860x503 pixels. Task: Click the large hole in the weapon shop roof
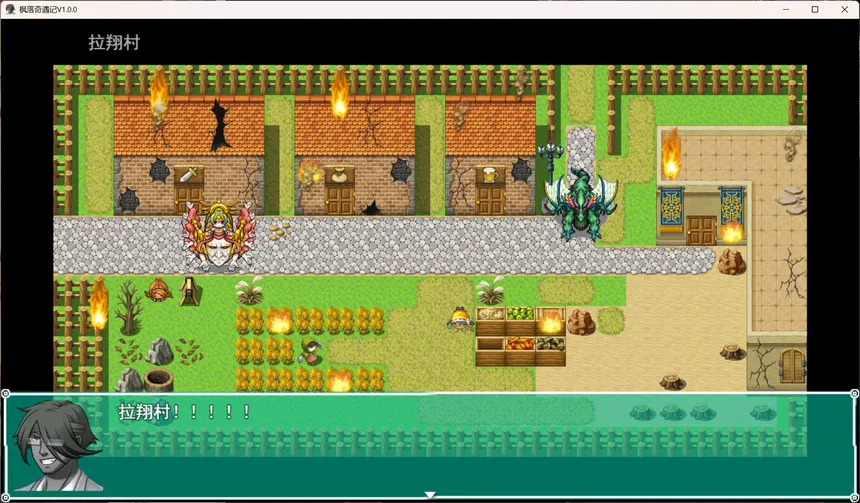point(220,126)
